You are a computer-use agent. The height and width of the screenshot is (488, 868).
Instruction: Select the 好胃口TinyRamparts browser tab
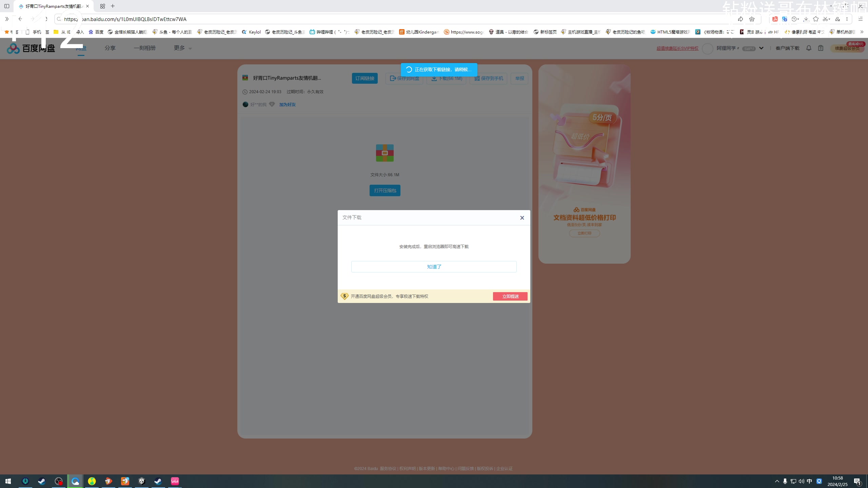point(54,6)
